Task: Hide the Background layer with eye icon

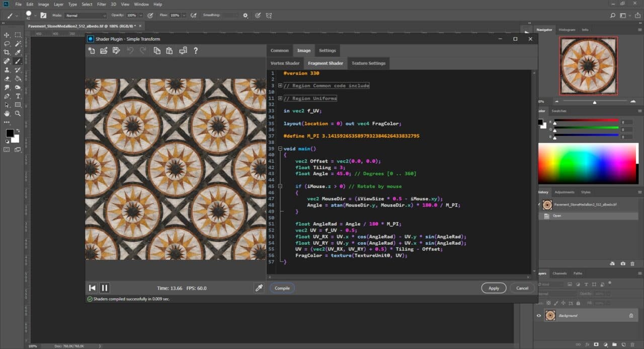Action: [x=539, y=316]
